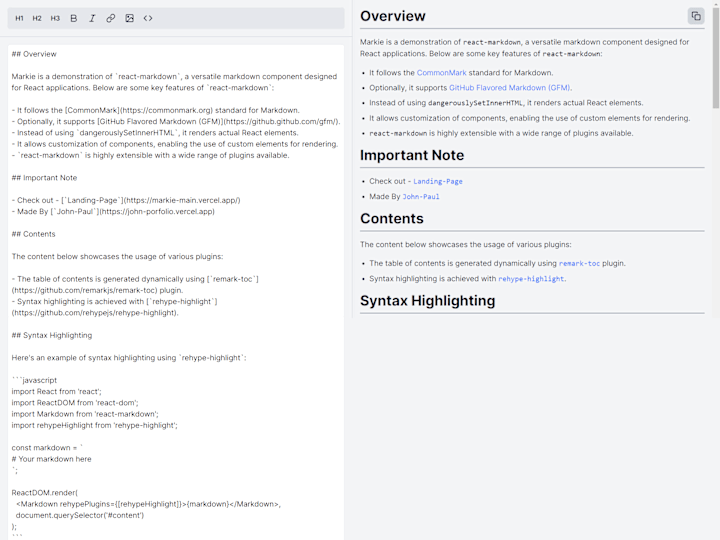
Task: Open the John-Paul link in the preview
Action: 421,197
